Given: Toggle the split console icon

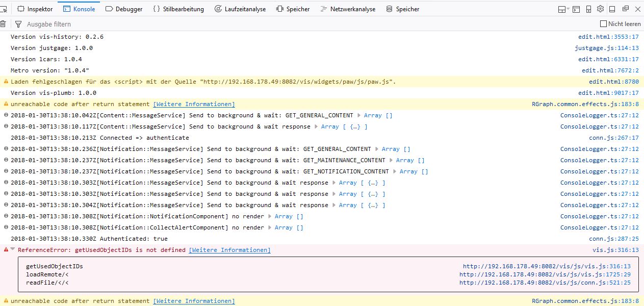Looking at the screenshot, I should click(x=576, y=9).
